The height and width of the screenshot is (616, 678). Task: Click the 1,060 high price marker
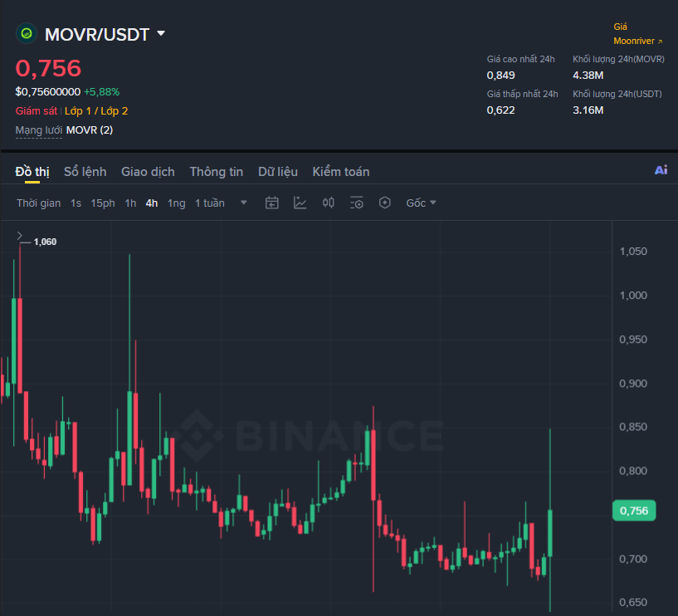[45, 242]
